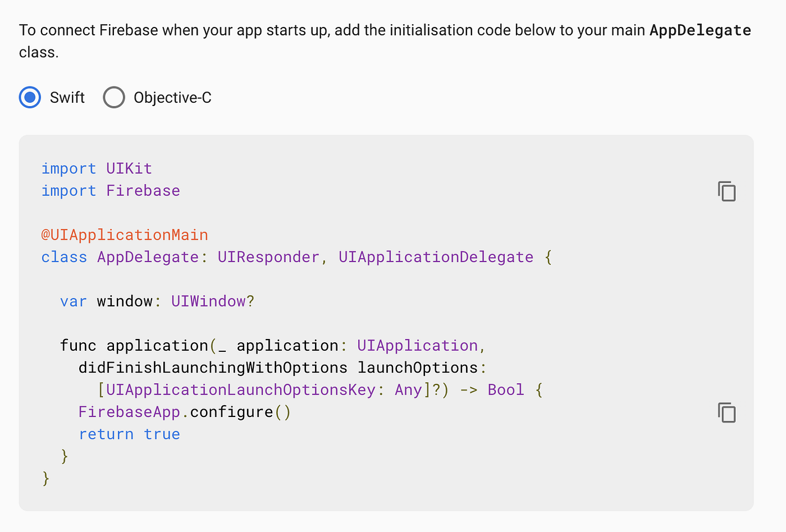
Task: Click the 'import UIKit' code line
Action: (x=97, y=168)
